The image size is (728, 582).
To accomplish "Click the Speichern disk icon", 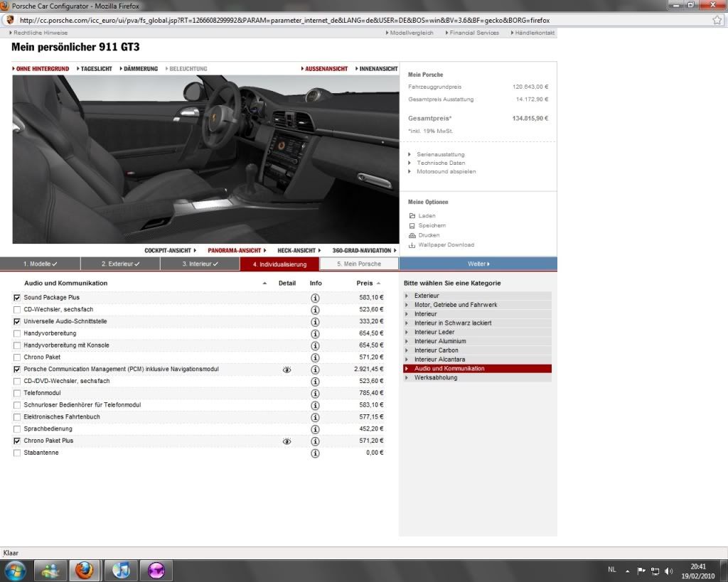I will (x=412, y=225).
